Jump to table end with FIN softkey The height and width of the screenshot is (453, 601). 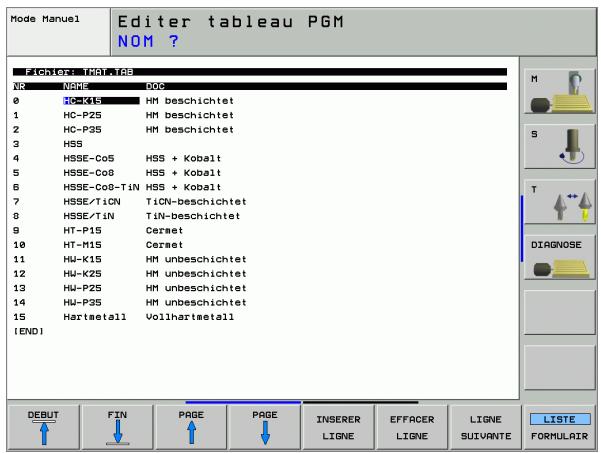[x=117, y=427]
